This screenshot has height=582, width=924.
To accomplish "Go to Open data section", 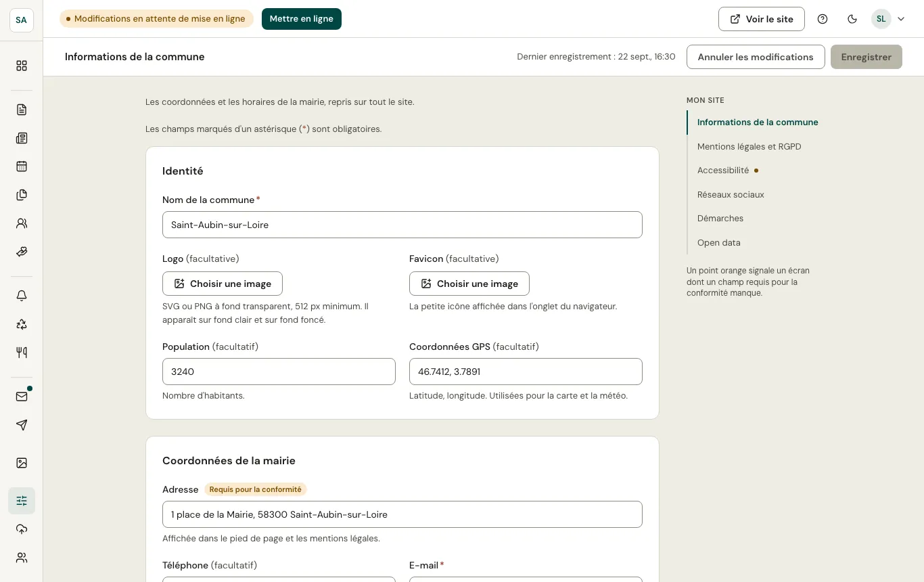I will point(719,243).
